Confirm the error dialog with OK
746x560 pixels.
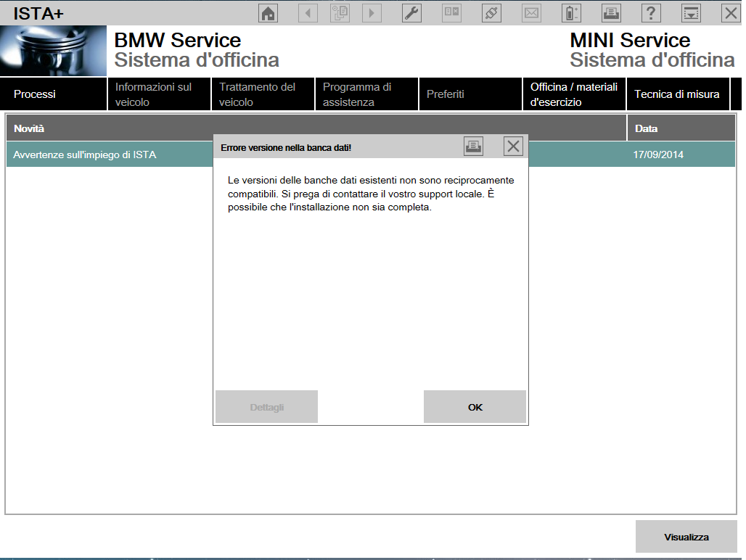(475, 407)
